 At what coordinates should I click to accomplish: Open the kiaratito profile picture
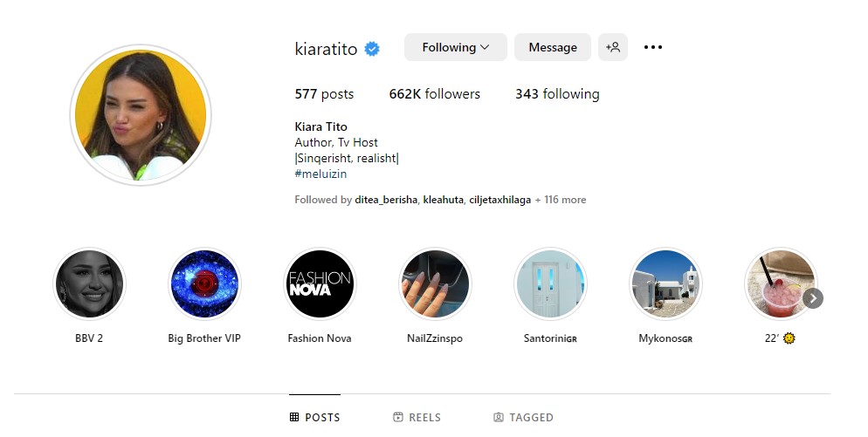click(x=141, y=115)
